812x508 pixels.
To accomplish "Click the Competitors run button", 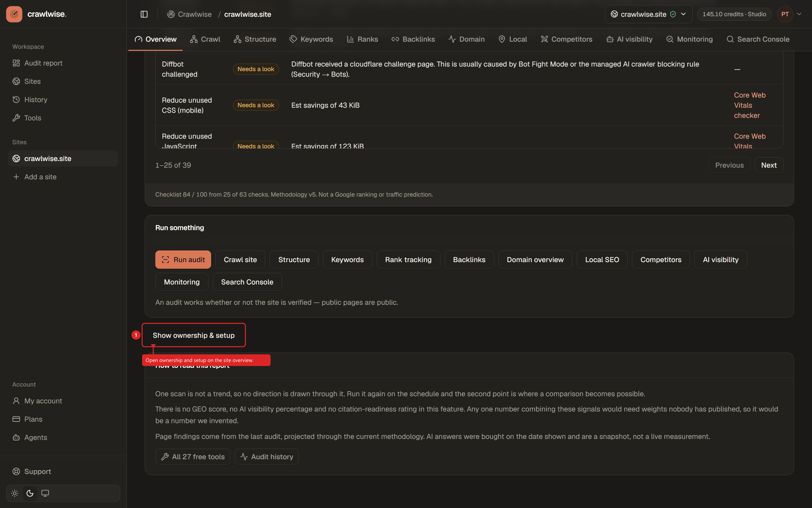I will 661,260.
